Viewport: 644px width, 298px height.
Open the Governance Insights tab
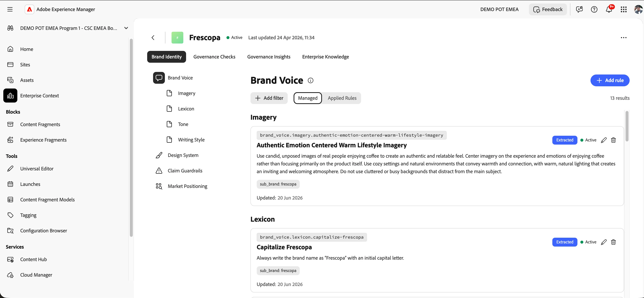tap(269, 57)
